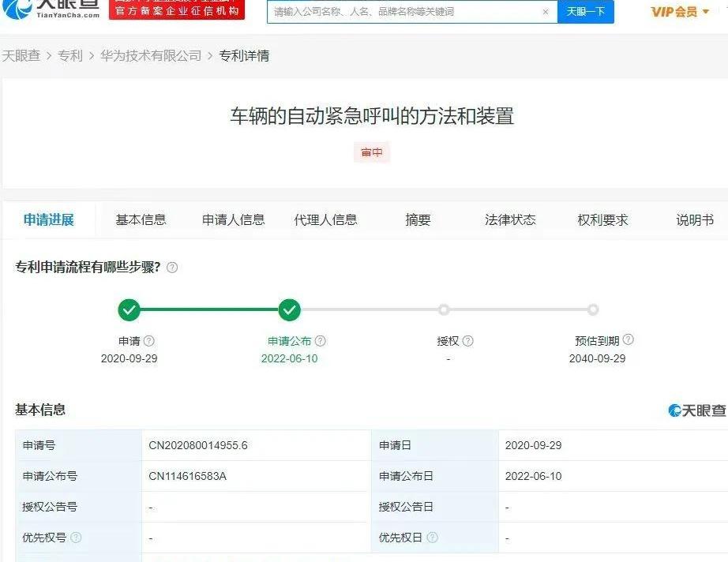728x562 pixels.
Task: Click the 天眼一下 search button
Action: coord(585,11)
